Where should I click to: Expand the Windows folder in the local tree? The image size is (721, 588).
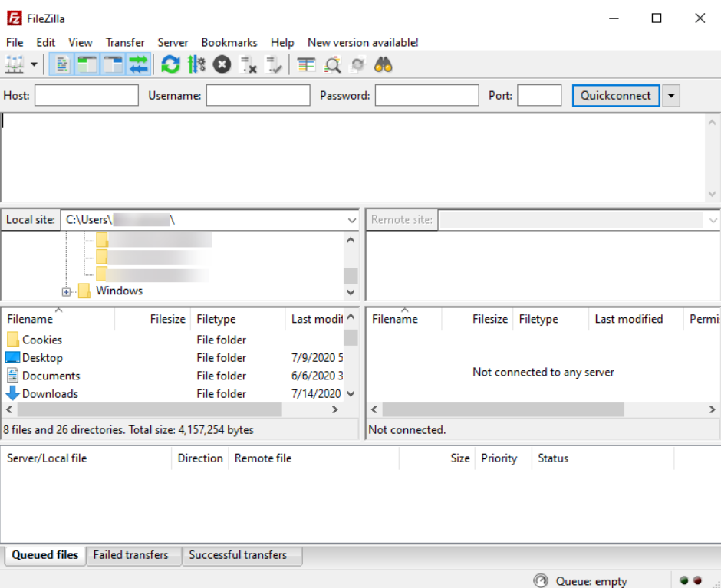coord(65,291)
